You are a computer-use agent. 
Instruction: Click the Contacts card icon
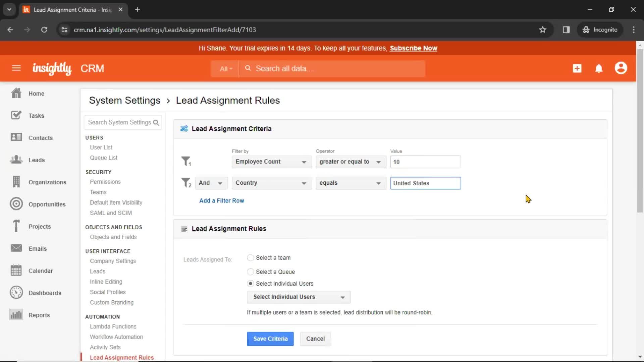pos(16,137)
